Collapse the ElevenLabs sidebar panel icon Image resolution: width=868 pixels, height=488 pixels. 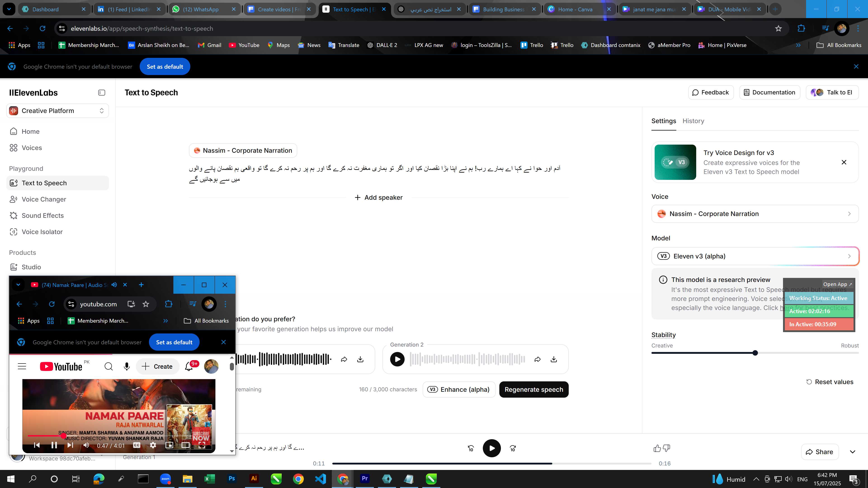(101, 93)
